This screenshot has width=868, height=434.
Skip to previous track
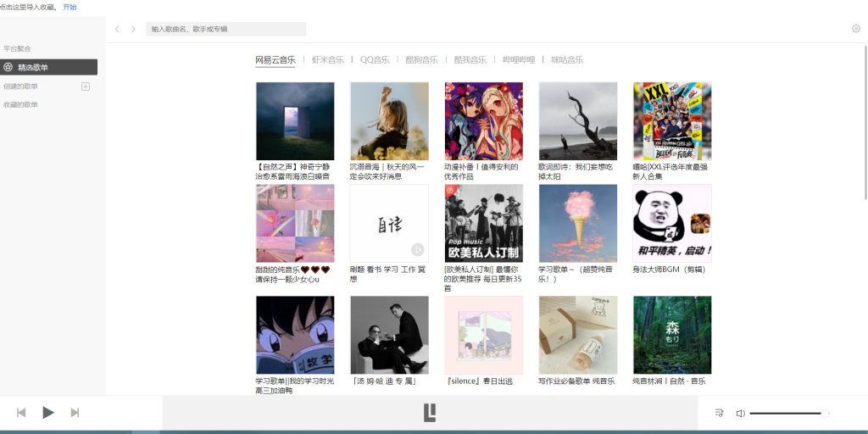[21, 413]
